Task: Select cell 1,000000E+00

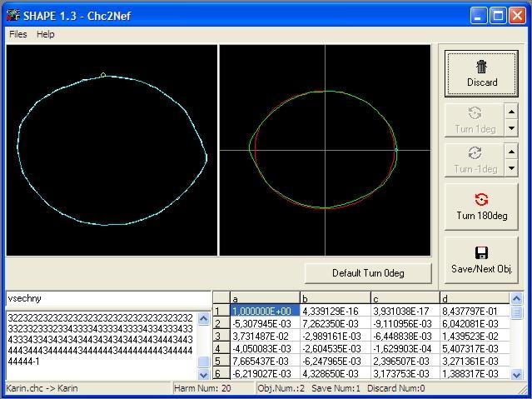Action: coord(265,311)
